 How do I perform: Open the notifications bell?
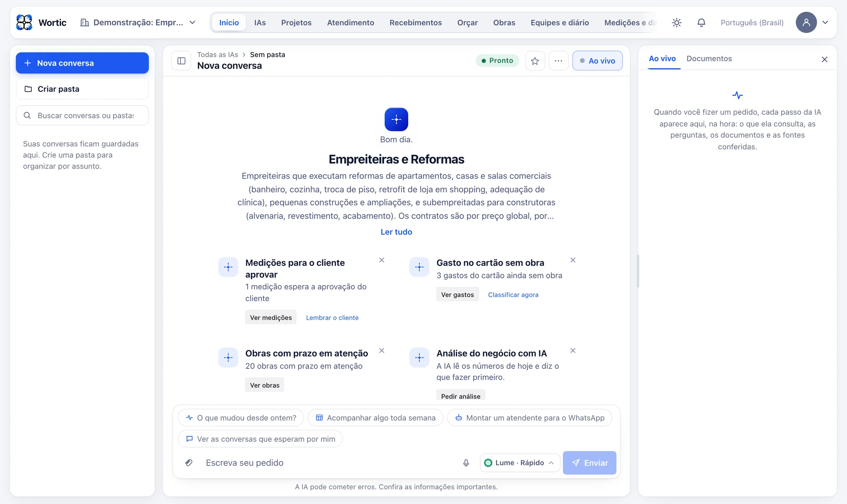701,22
